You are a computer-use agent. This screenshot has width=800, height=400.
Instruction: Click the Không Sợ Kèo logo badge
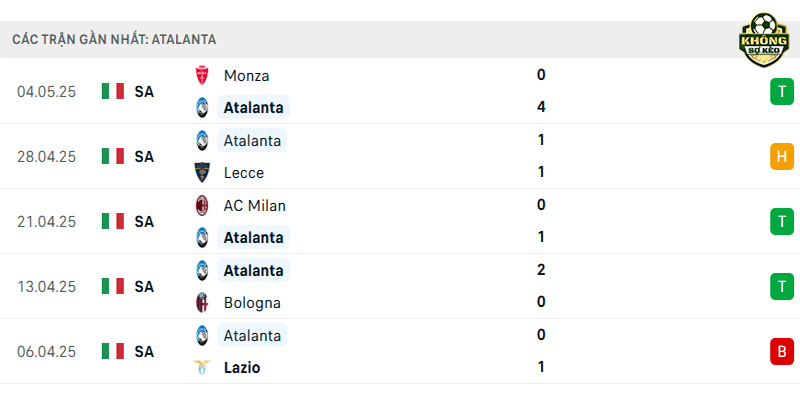(764, 40)
